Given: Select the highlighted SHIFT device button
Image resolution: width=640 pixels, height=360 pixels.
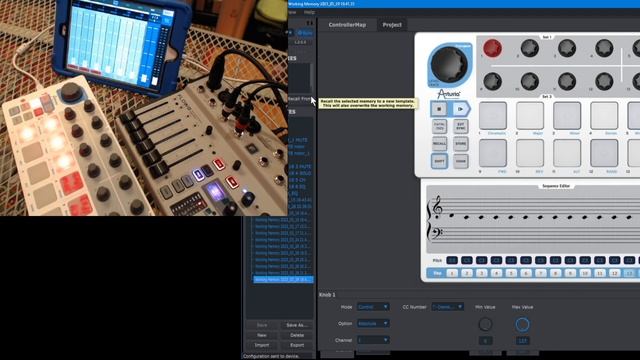Looking at the screenshot, I should click(x=439, y=161).
